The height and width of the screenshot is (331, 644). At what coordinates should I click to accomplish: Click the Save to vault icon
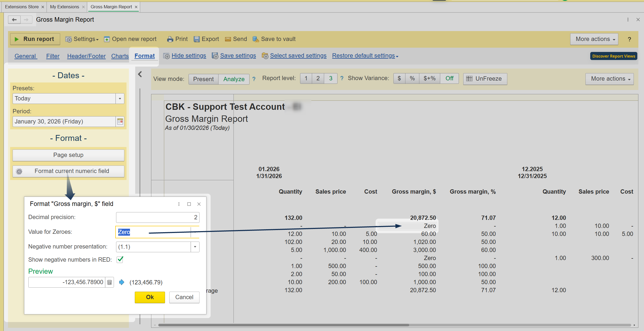(x=255, y=39)
